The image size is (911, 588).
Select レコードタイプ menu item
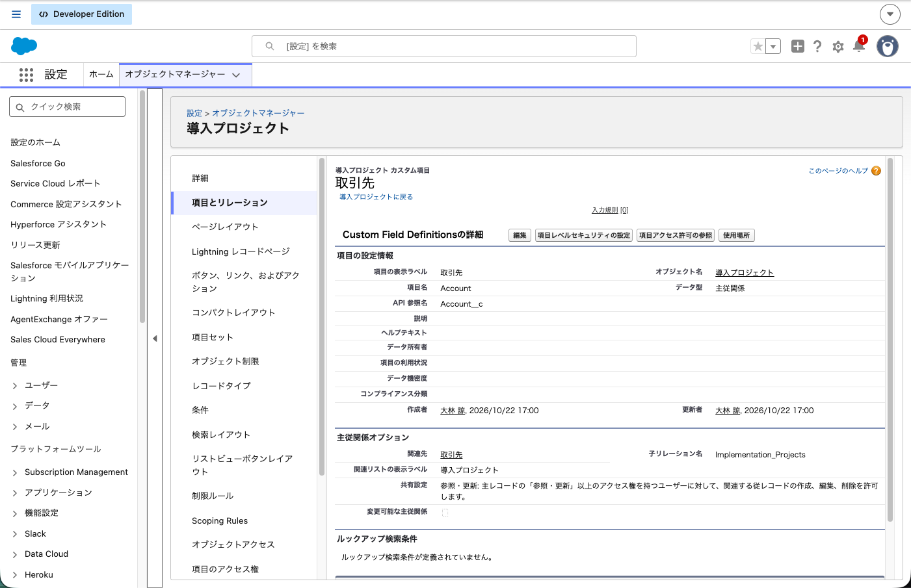click(x=221, y=386)
